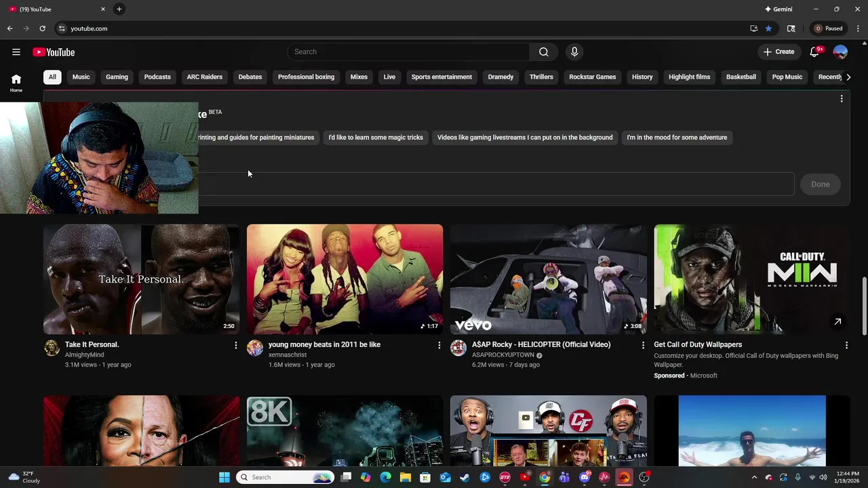Select the Music filter chip

coord(81,77)
